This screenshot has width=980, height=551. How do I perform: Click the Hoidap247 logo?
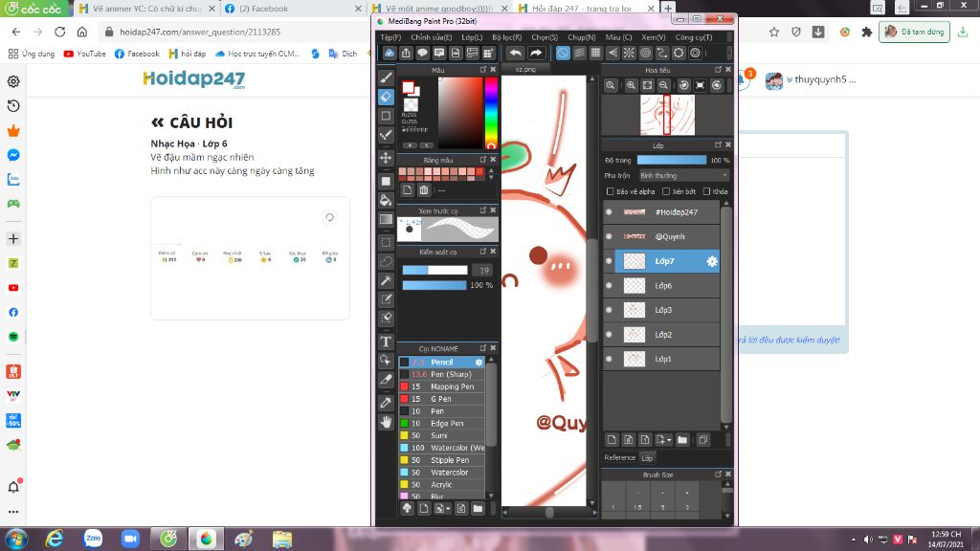click(193, 79)
